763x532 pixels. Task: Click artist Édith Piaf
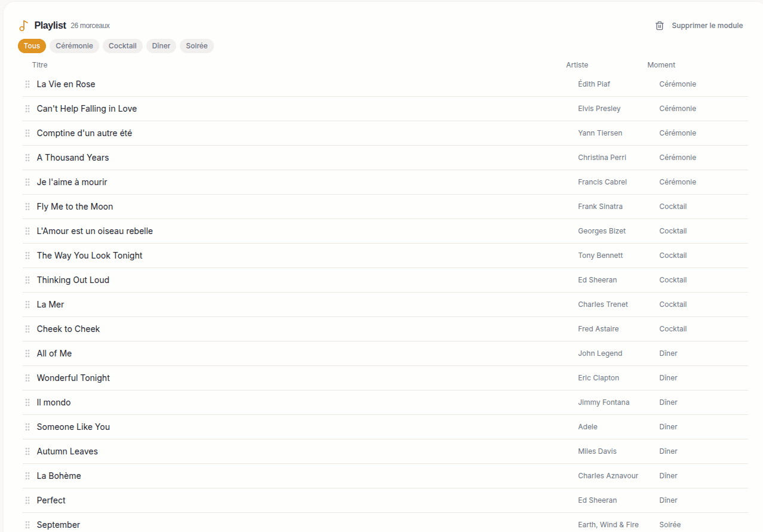[594, 84]
